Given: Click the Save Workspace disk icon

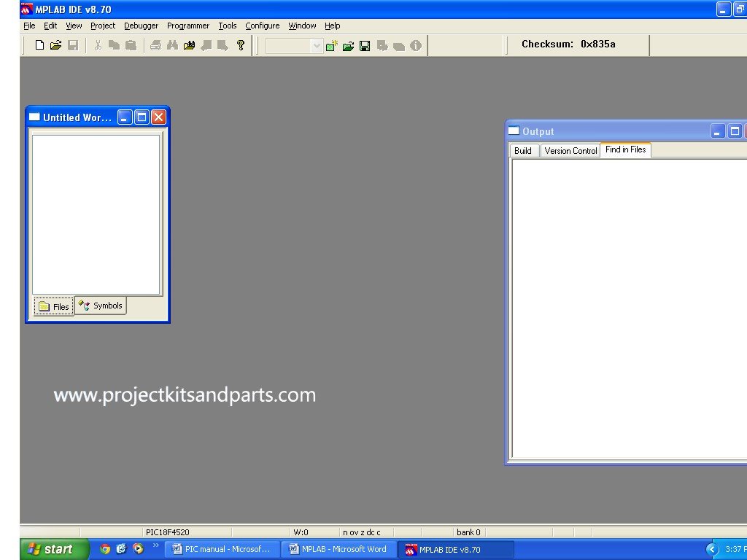Looking at the screenshot, I should click(x=365, y=46).
